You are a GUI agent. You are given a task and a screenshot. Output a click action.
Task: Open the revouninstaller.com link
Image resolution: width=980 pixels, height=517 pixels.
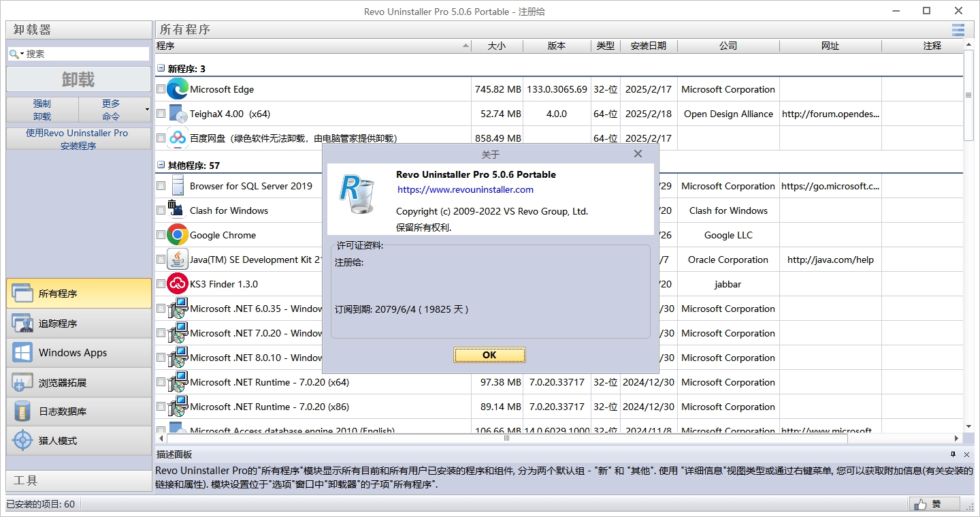click(x=465, y=189)
